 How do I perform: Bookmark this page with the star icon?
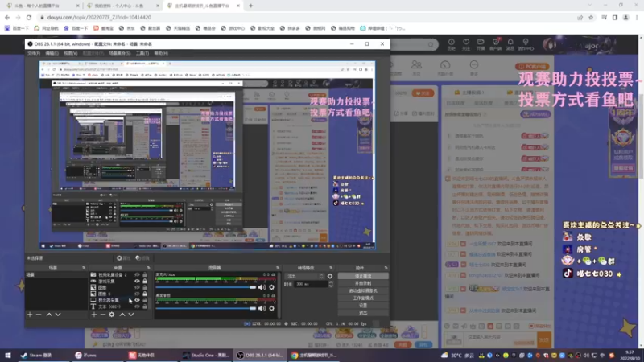(x=591, y=17)
